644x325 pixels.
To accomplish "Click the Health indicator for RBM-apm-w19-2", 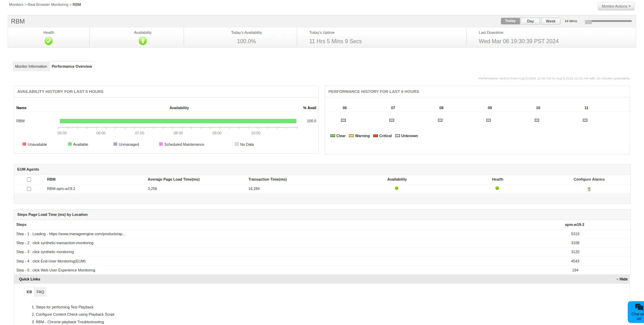I will click(x=497, y=188).
